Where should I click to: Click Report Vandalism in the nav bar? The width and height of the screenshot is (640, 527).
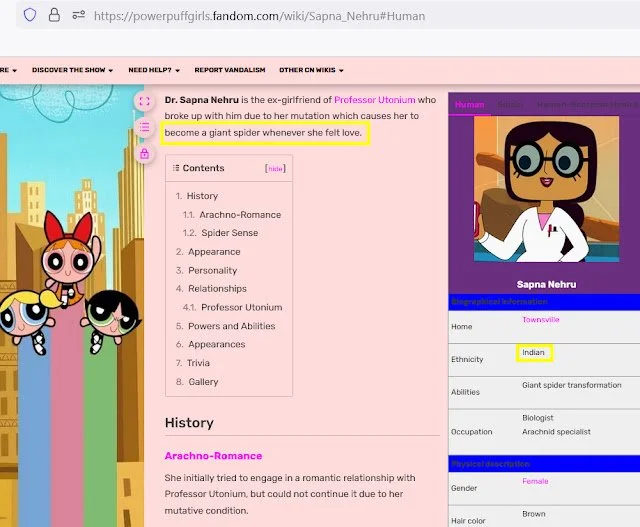pos(230,70)
